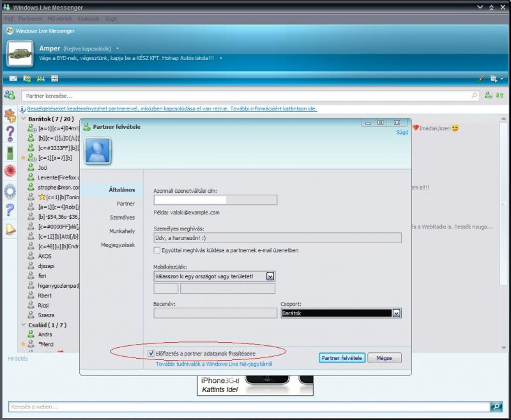Open the Partnerek menu

[x=30, y=19]
